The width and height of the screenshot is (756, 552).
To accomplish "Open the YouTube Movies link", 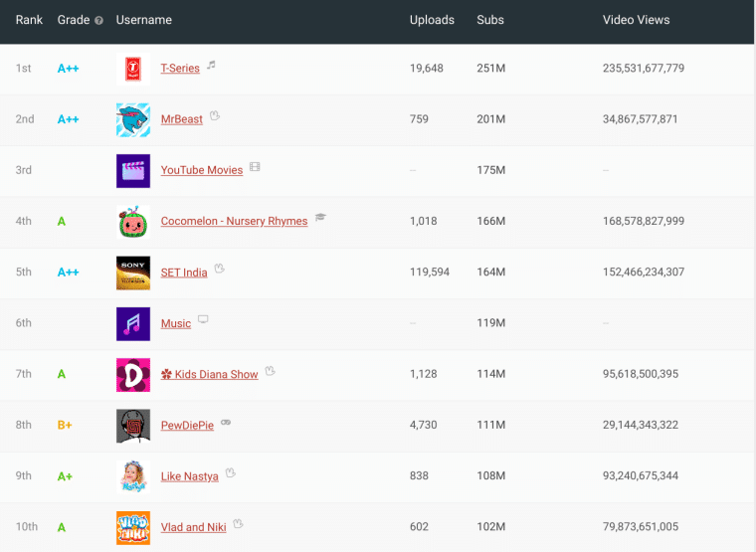I will coord(202,170).
